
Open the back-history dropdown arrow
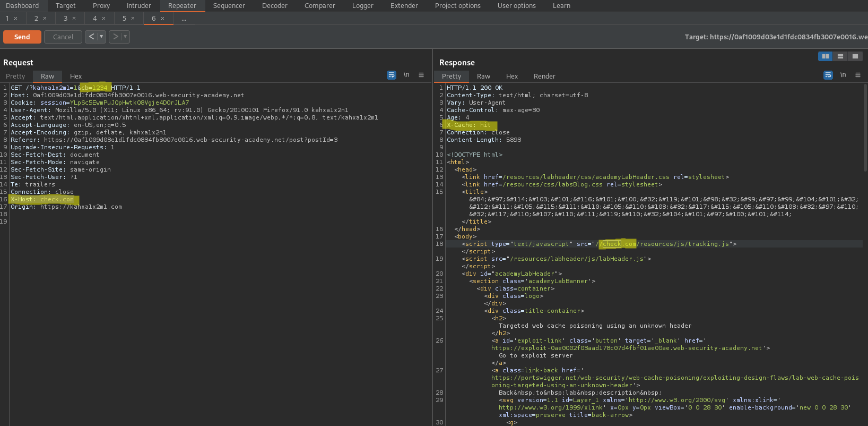[101, 37]
